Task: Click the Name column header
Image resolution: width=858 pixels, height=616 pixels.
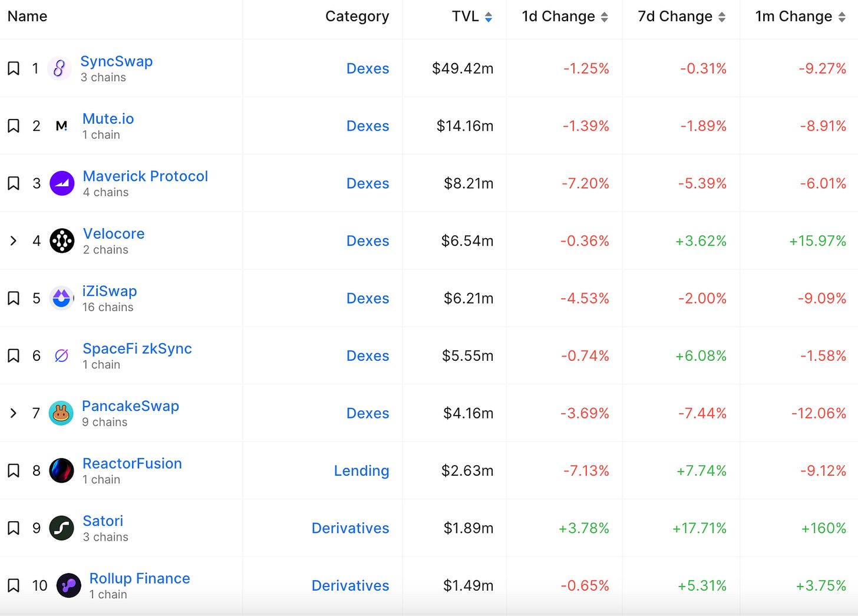Action: point(27,17)
